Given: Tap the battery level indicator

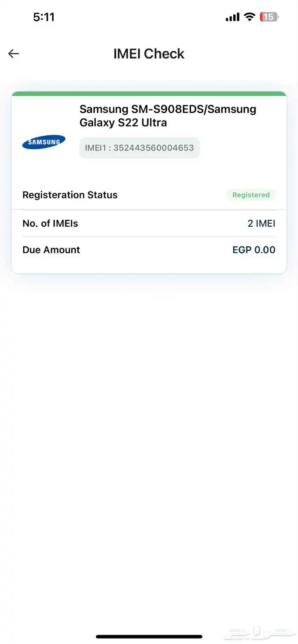Looking at the screenshot, I should click(x=269, y=17).
